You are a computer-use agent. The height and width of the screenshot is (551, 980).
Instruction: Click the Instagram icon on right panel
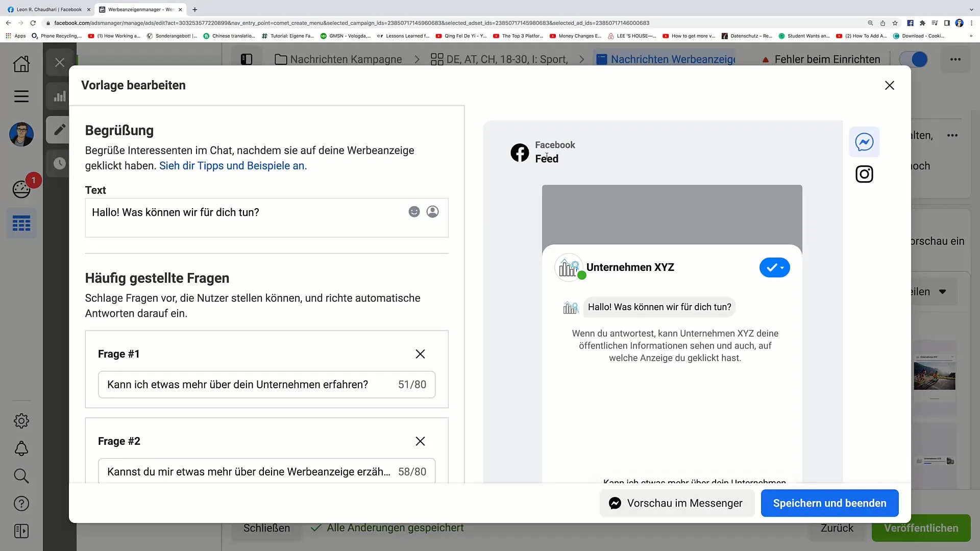[x=865, y=175]
